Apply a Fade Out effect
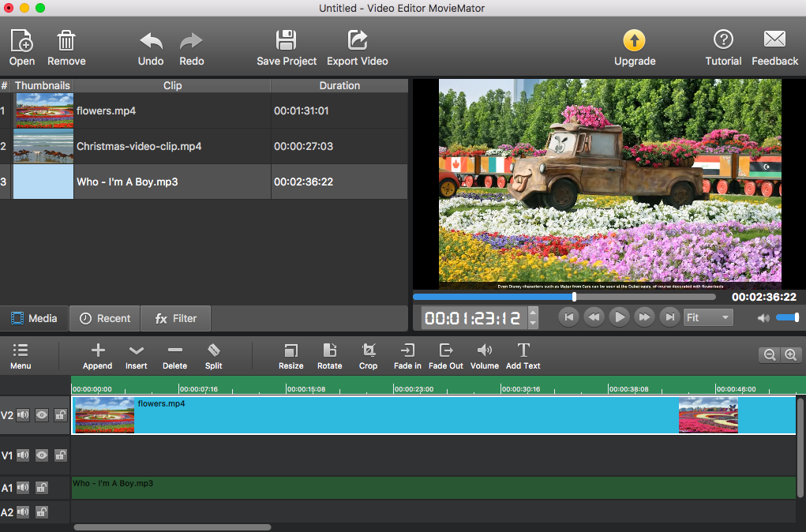Viewport: 806px width, 532px height. point(446,356)
